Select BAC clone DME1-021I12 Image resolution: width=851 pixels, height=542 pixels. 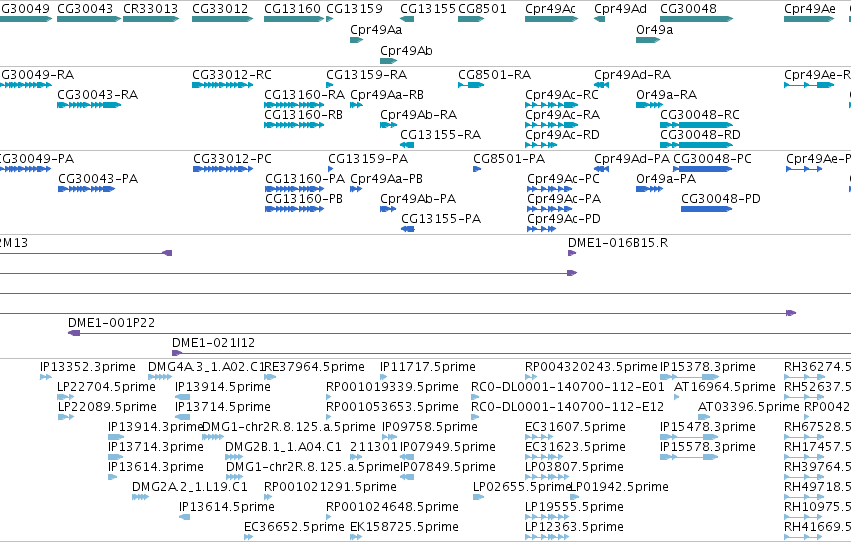511,353
